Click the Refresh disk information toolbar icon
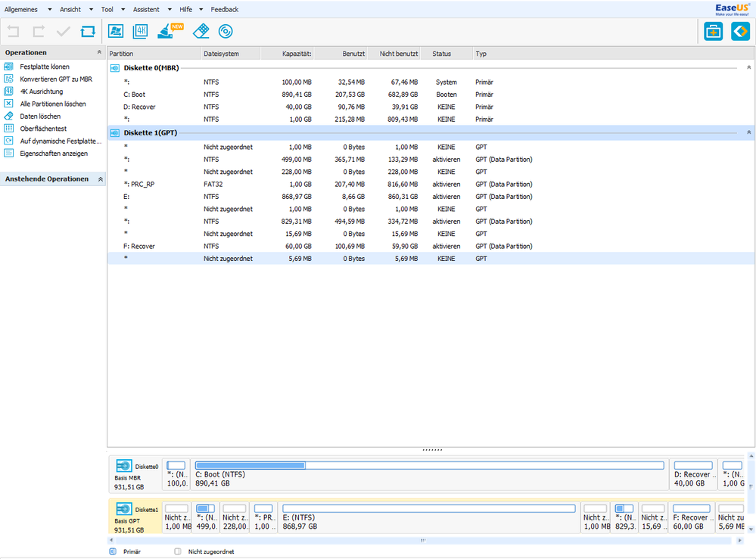 point(88,32)
